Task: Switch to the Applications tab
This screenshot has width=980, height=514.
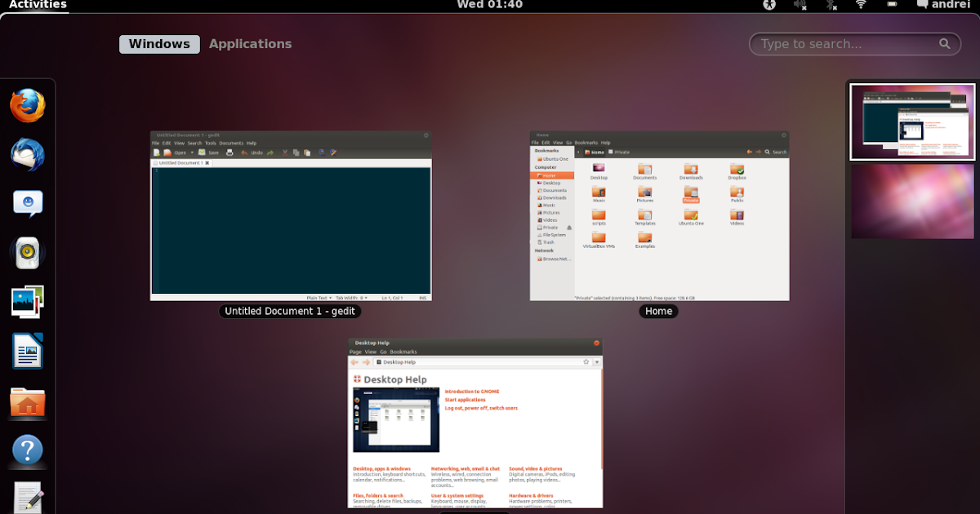Action: pos(250,43)
